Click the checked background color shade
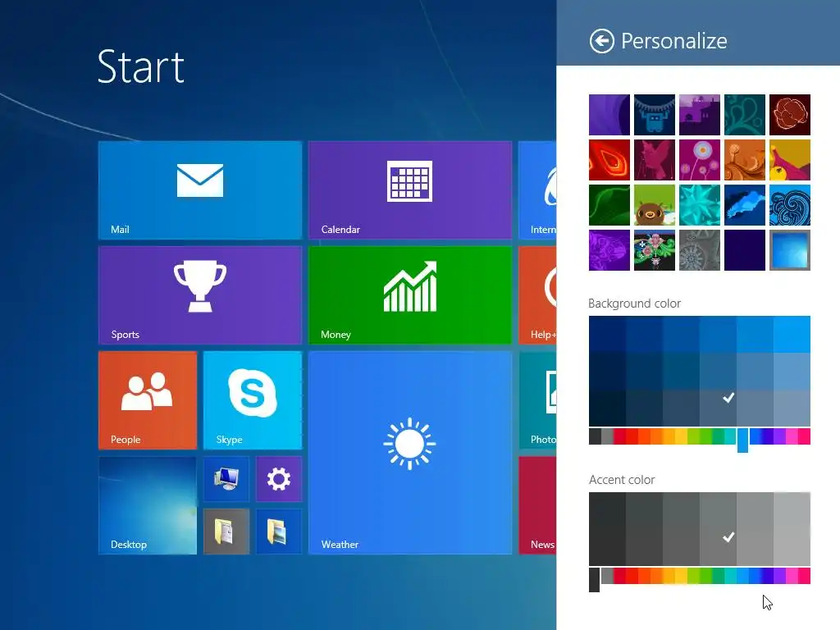The height and width of the screenshot is (630, 840). click(718, 409)
